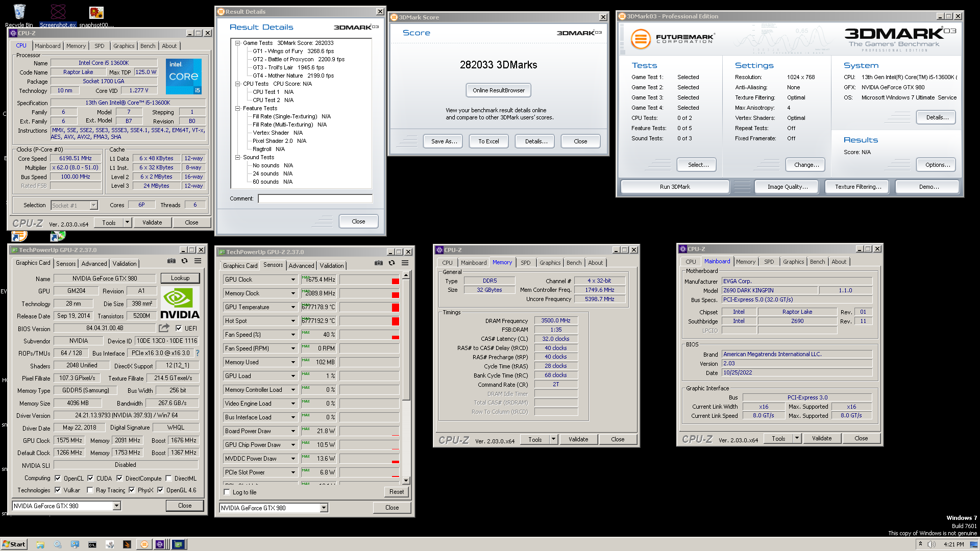
Task: Click the GPU-Z taskbar button
Action: tap(178, 544)
